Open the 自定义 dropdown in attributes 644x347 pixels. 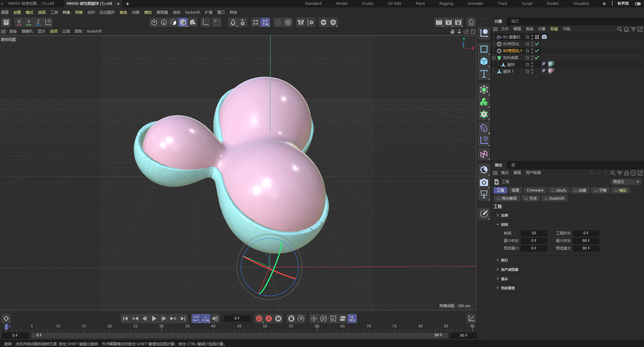click(x=626, y=182)
